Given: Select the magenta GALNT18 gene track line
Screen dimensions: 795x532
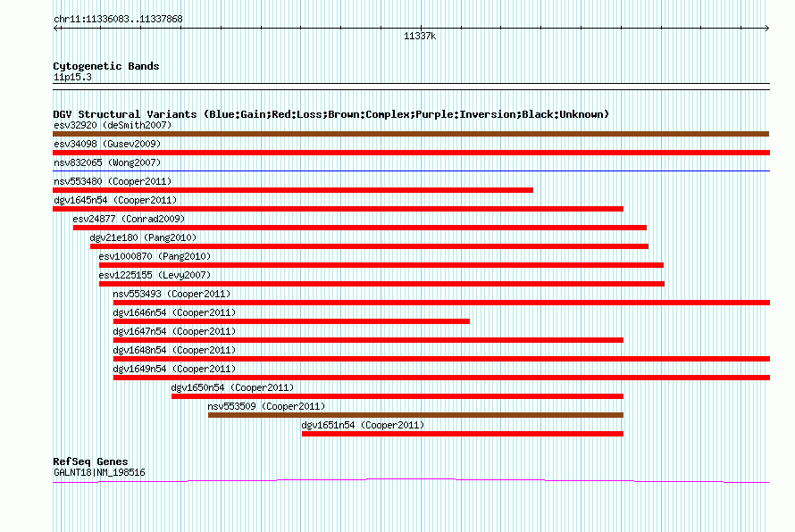Looking at the screenshot, I should pos(411,480).
